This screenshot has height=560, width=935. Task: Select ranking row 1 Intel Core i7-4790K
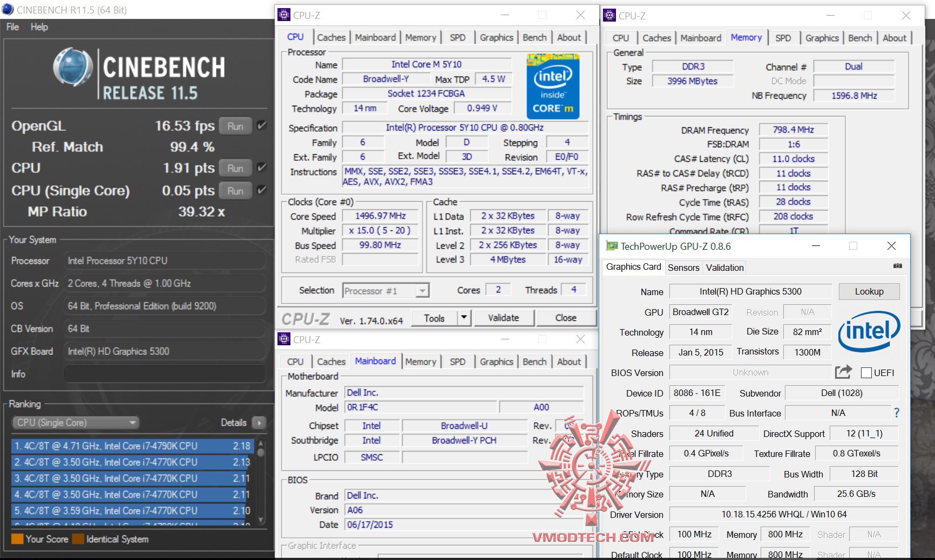133,446
